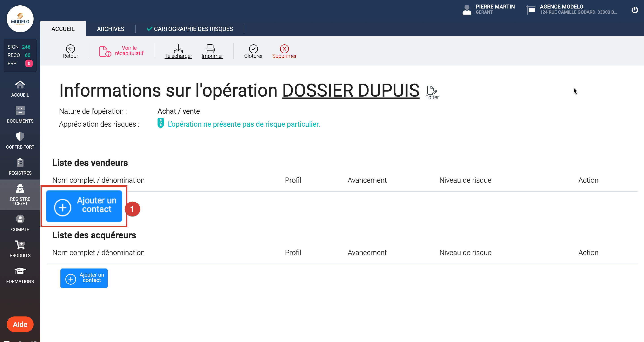Add a contact to vendeurs list

coord(84,206)
